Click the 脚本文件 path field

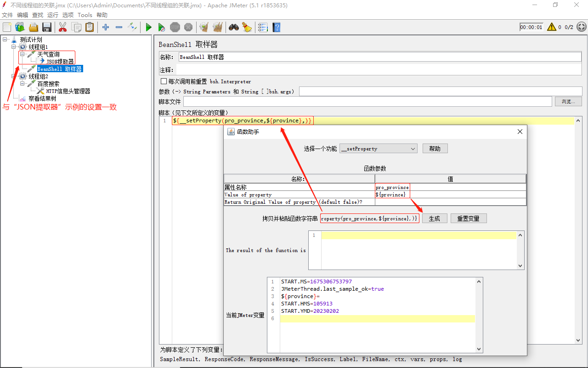point(367,101)
